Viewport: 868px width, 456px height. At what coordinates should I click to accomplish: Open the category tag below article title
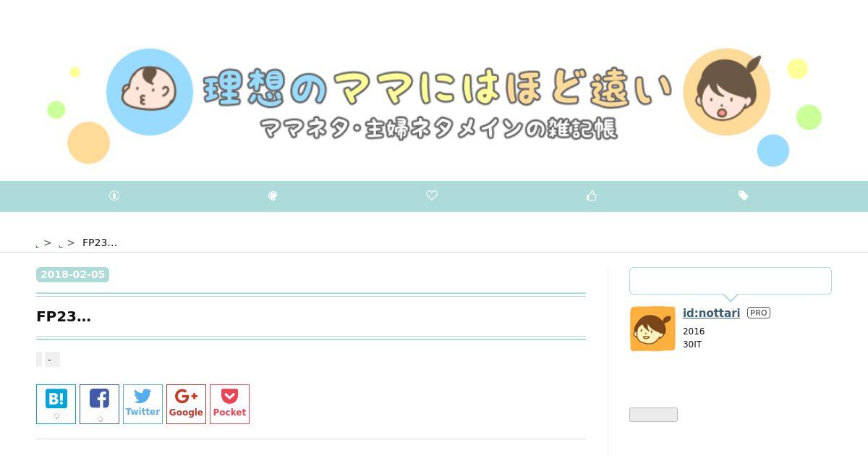pos(52,360)
